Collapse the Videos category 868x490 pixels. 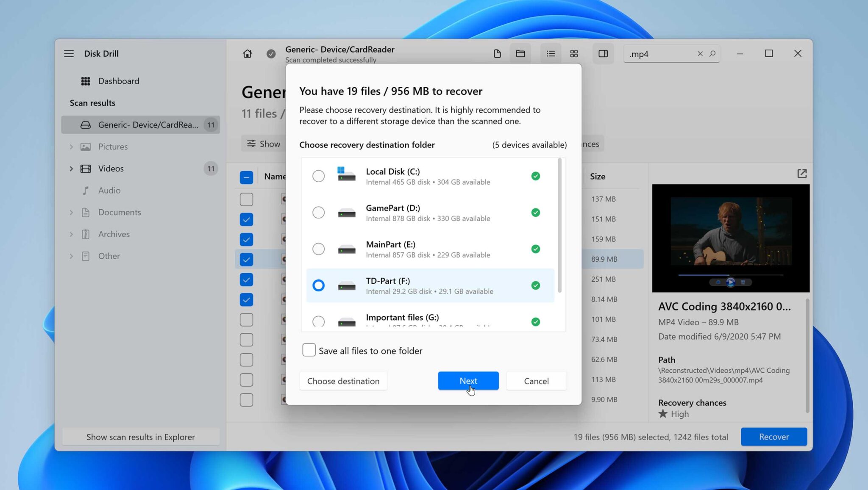tap(71, 168)
